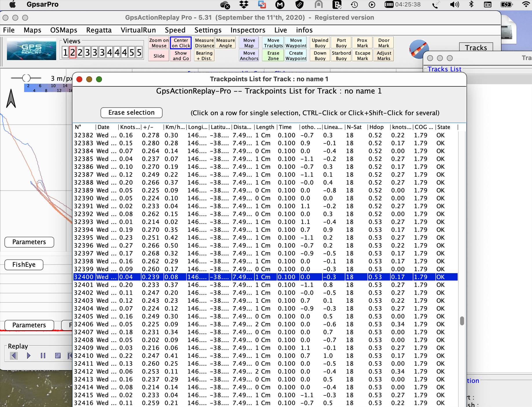
Task: Adjust the map scale slider knob
Action: 26,78
